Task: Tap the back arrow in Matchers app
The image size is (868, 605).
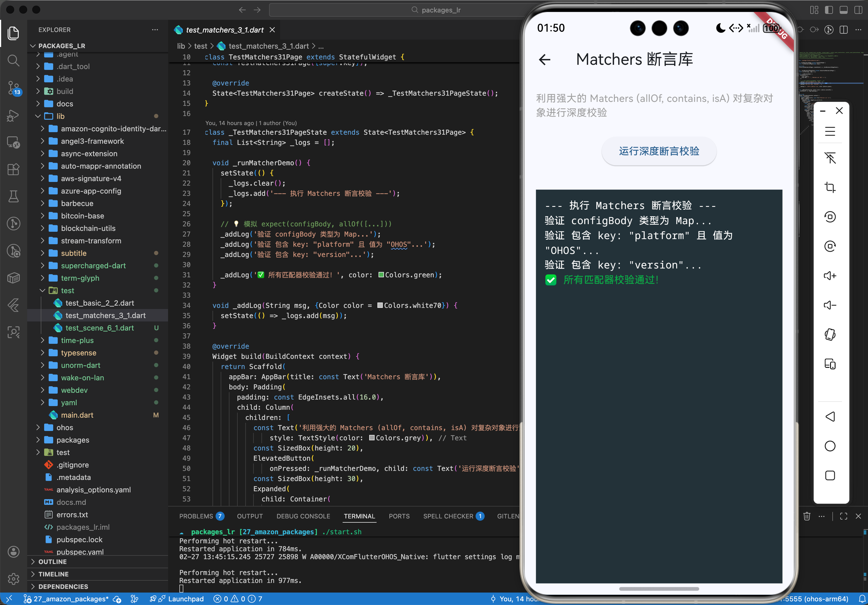Action: (x=544, y=59)
